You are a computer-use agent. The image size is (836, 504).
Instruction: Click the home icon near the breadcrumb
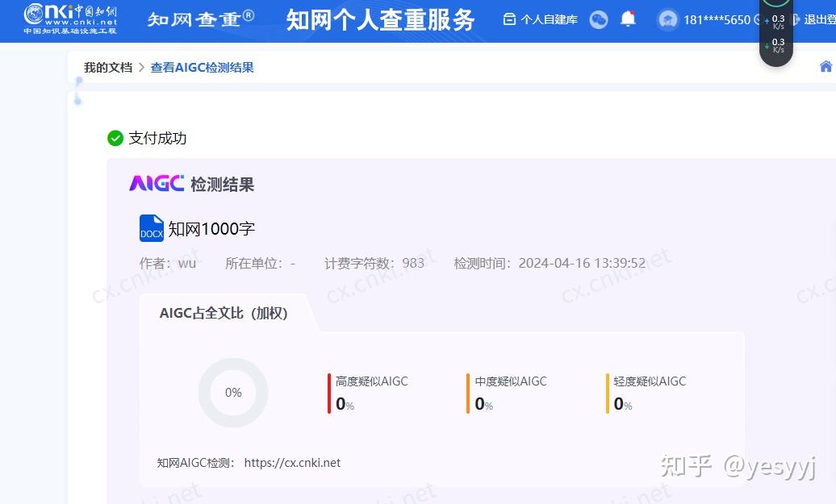[826, 67]
